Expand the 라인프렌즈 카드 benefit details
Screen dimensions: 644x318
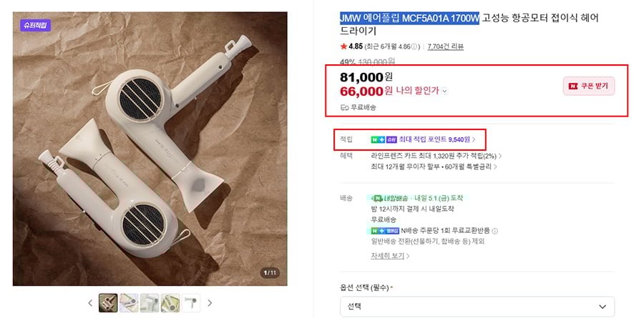499,155
